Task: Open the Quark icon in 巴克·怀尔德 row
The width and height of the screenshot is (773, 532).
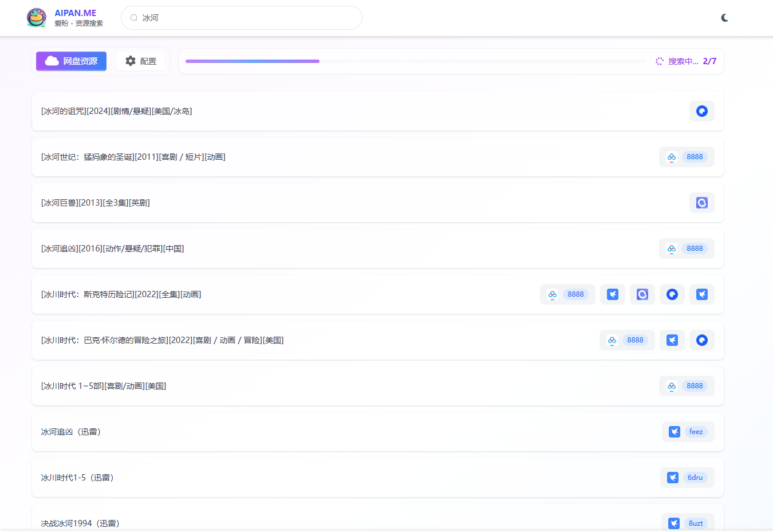Action: (702, 340)
